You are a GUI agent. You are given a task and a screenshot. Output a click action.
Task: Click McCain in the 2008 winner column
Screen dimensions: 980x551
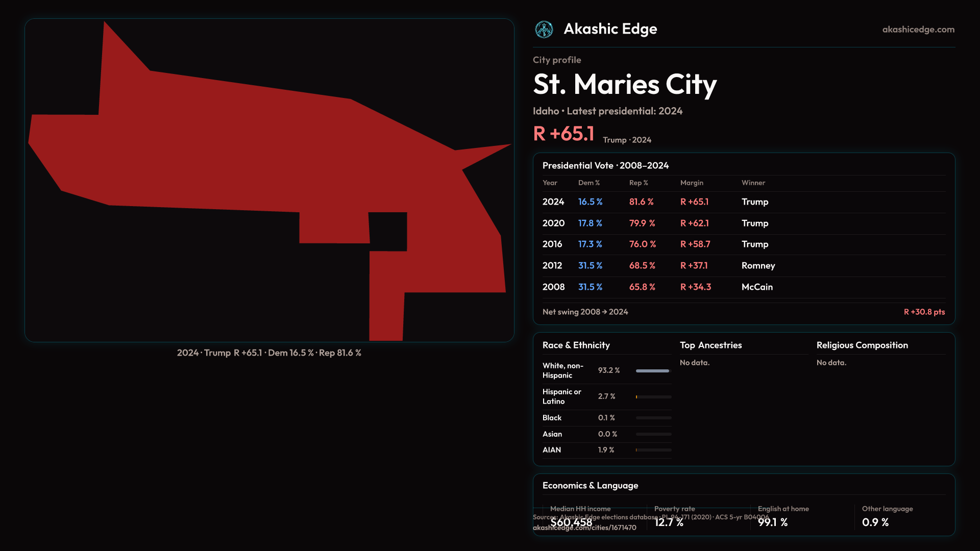[x=757, y=287]
